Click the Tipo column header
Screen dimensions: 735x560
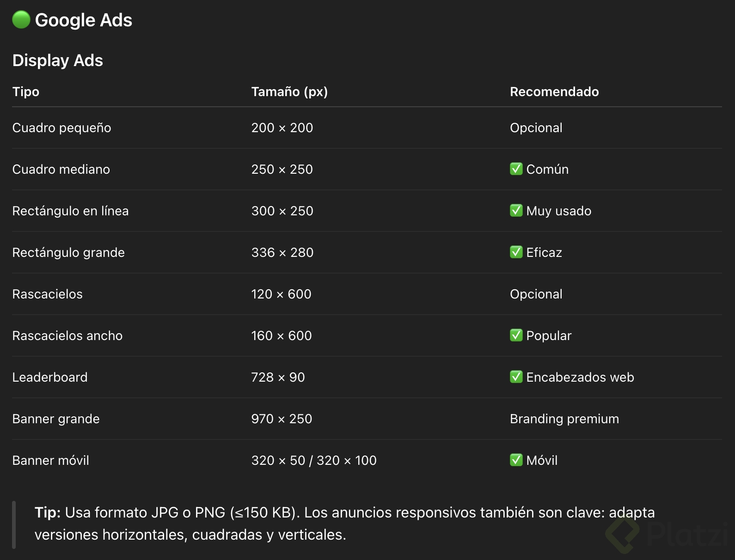(26, 91)
